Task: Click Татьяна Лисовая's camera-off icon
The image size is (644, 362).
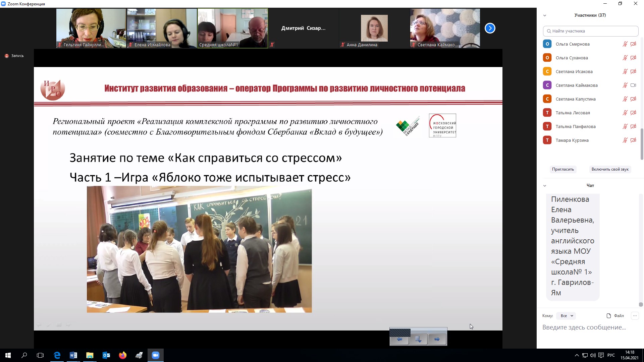Action: point(633,113)
